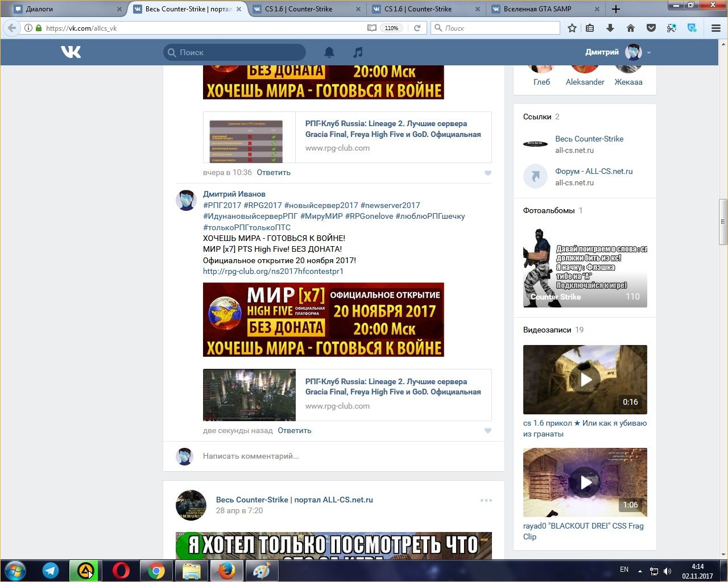This screenshot has height=582, width=728.
Task: Open new browser tab plus button
Action: point(616,9)
